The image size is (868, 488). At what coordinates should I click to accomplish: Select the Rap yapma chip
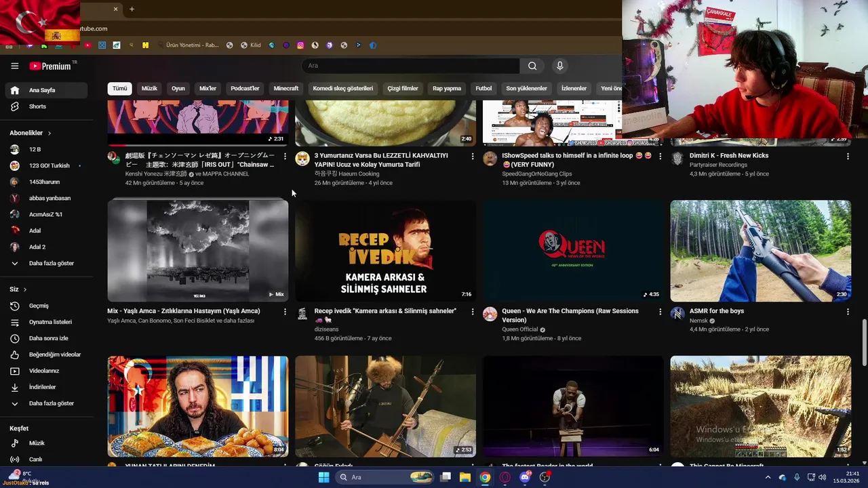tap(447, 88)
